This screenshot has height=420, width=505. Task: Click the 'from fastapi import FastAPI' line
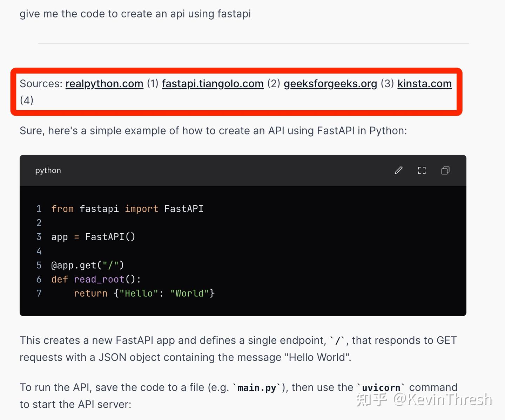[127, 209]
